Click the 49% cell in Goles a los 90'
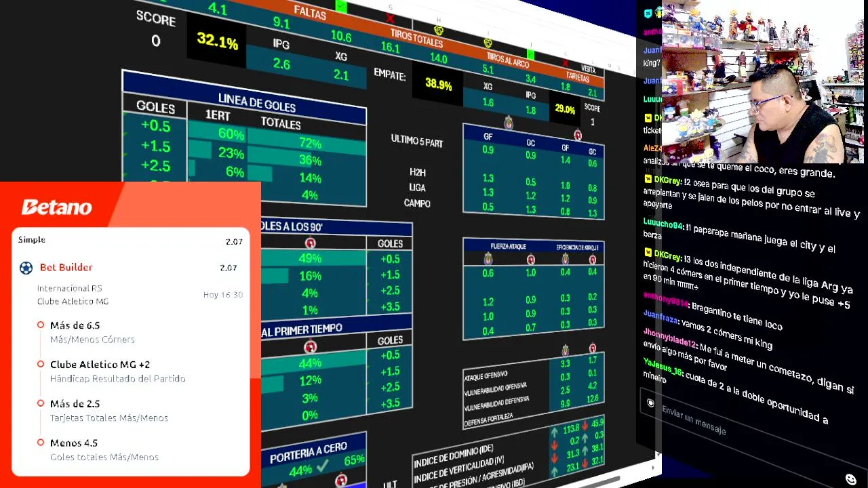This screenshot has width=868, height=488. 310,258
